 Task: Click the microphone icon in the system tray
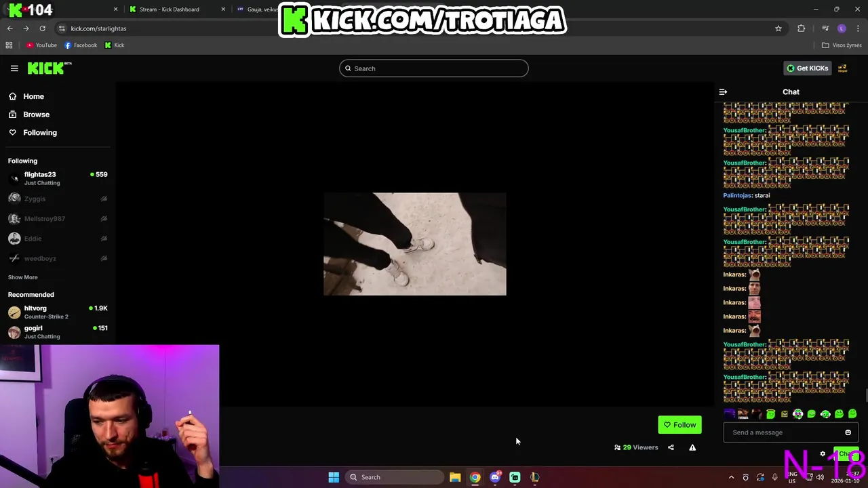pos(774,477)
